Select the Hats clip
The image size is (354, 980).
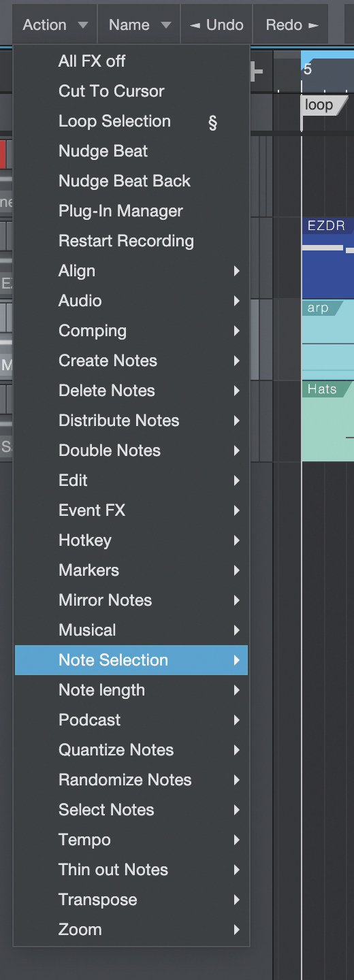coord(327,422)
